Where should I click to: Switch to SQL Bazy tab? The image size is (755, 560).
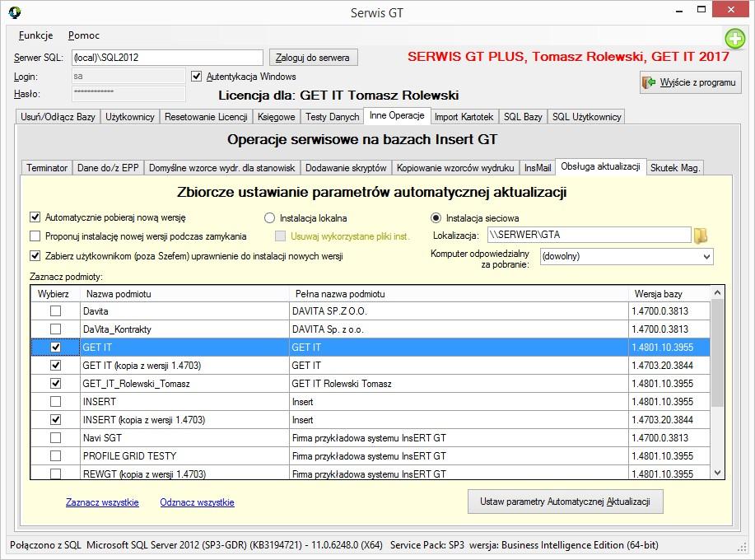click(x=523, y=117)
